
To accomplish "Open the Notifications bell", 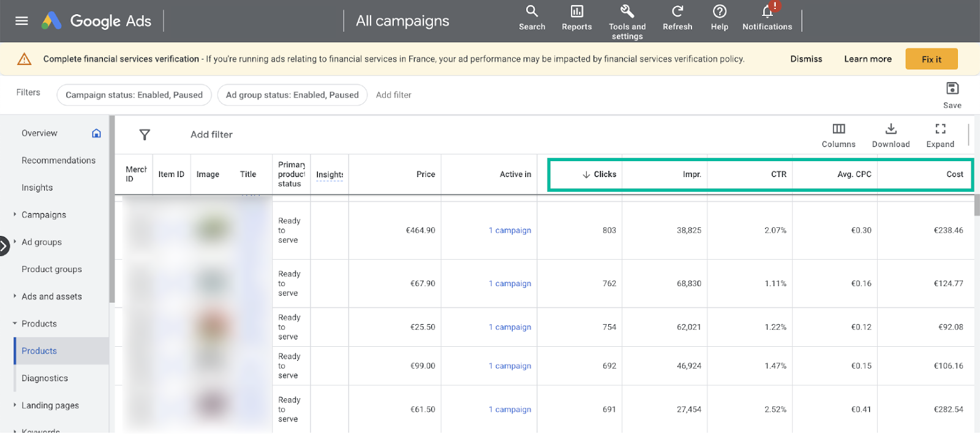I will tap(767, 12).
